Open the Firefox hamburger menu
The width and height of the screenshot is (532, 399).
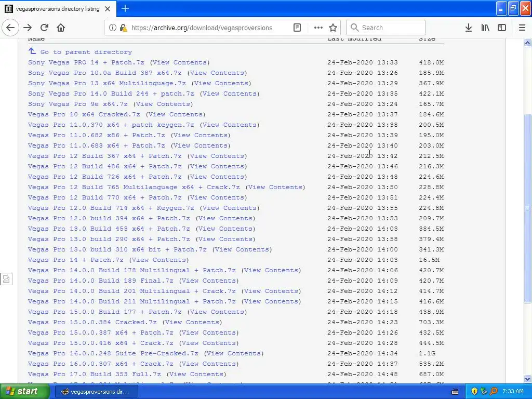522,28
